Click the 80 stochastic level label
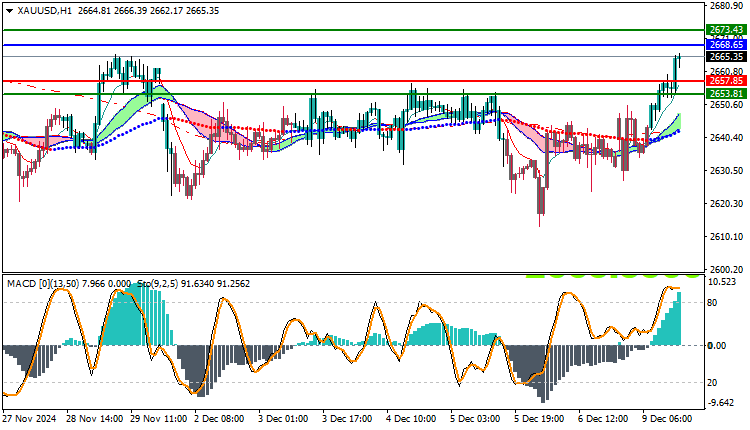Screen dimensions: 750x430 pyautogui.click(x=712, y=303)
